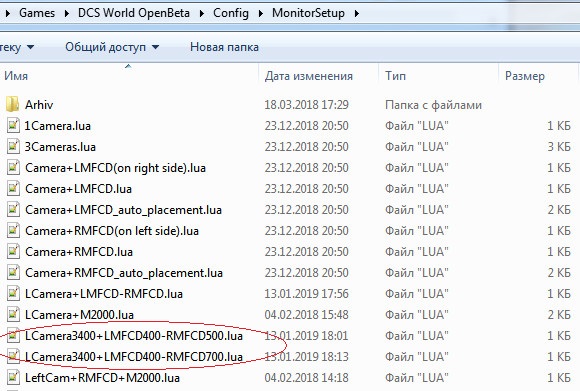
Task: Select file name LCamera3400+LMFCD400-RMFCD500.lua
Action: click(x=134, y=336)
